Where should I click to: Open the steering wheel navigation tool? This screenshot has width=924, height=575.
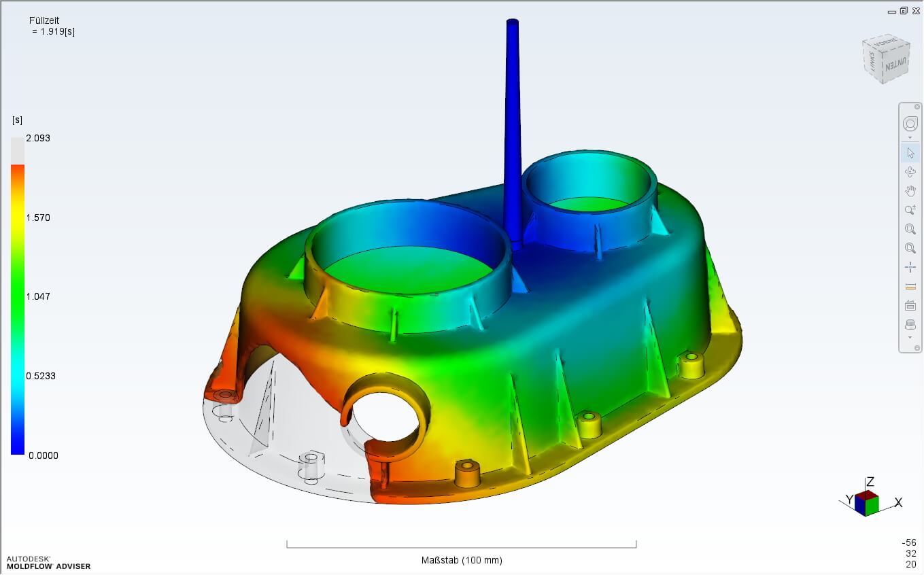pyautogui.click(x=910, y=124)
